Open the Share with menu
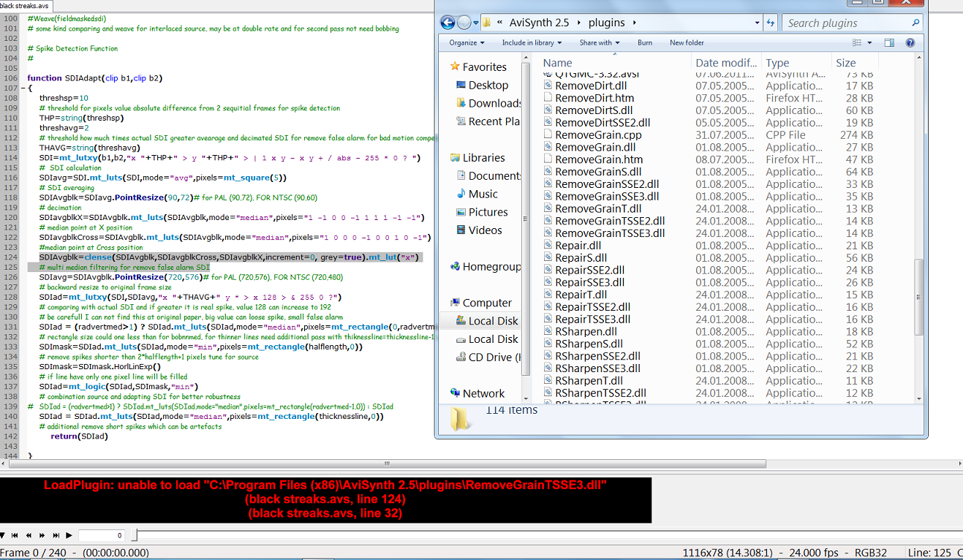This screenshot has width=963, height=560. coord(600,43)
